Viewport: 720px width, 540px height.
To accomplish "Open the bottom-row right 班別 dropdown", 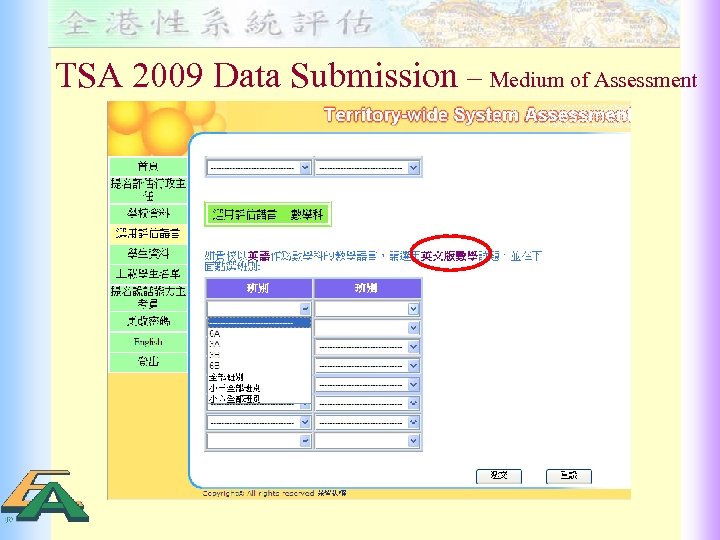I will (x=367, y=441).
